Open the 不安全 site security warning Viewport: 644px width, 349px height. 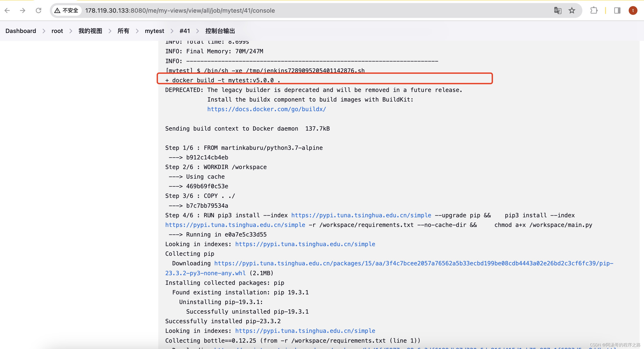click(x=67, y=10)
